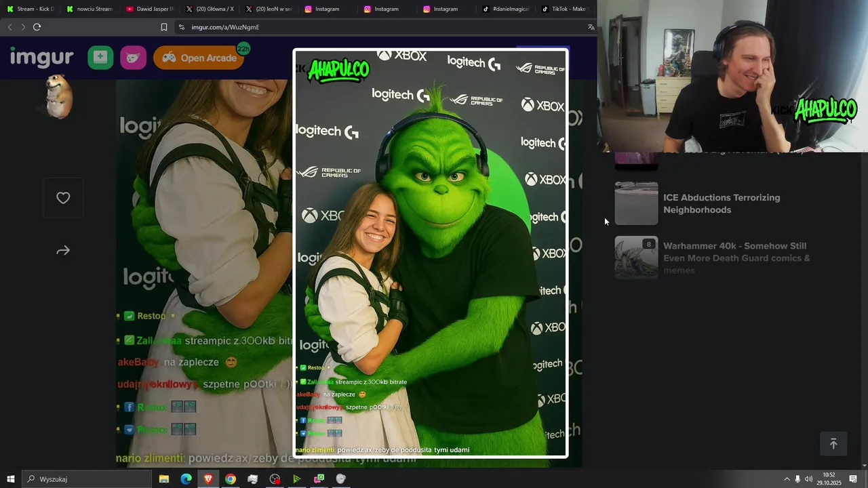Click the microphone tray icon

click(797, 479)
